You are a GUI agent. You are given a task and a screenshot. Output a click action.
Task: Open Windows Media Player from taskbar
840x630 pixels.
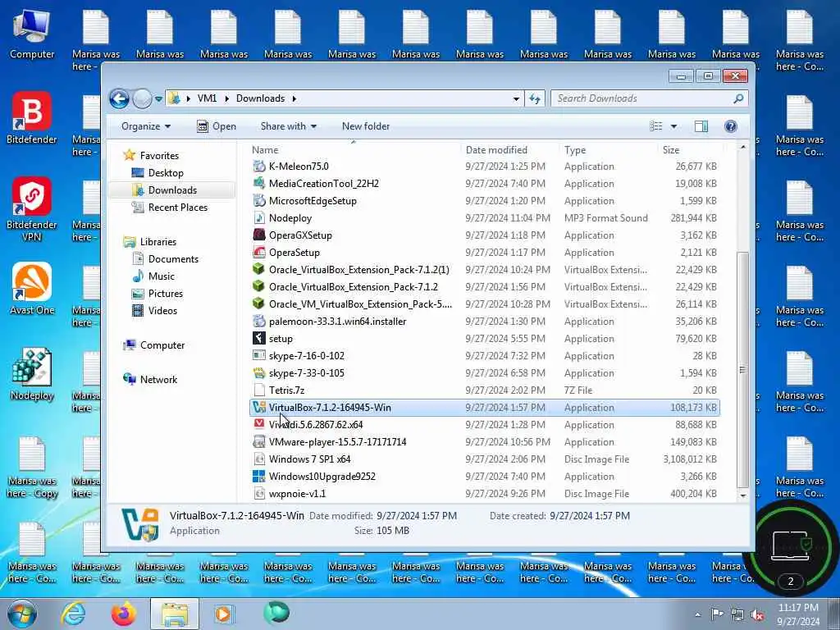pos(223,614)
